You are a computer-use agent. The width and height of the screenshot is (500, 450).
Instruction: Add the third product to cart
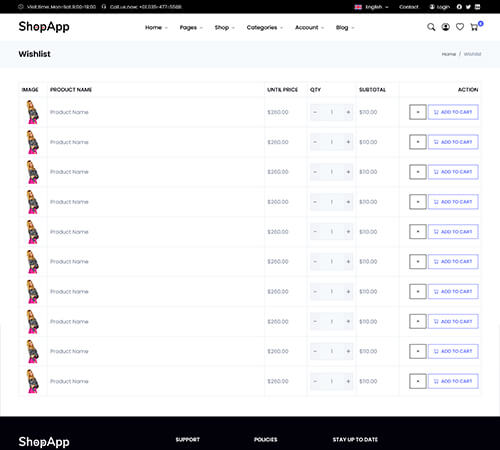(x=453, y=172)
